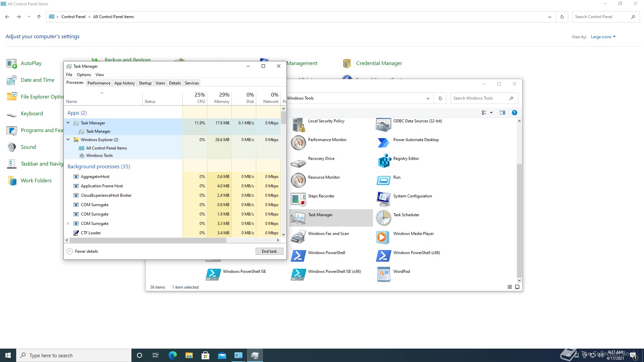Open Task Manager Options menu
The width and height of the screenshot is (644, 362).
tap(84, 75)
